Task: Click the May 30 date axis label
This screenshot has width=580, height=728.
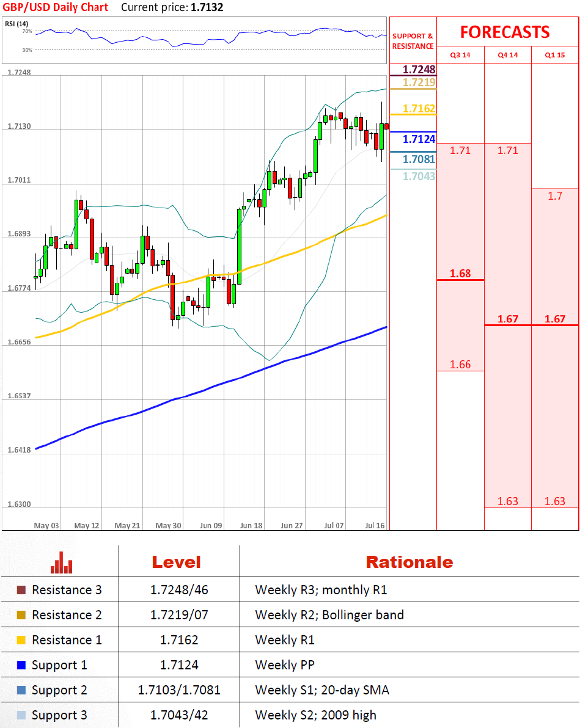Action: [168, 526]
